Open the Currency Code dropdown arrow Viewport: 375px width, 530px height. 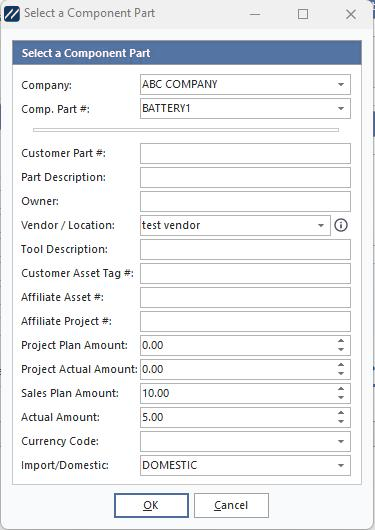341,441
